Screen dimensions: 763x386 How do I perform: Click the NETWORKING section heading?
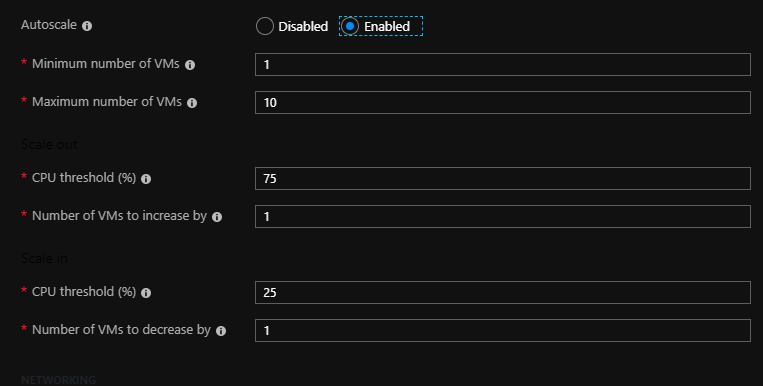tap(58, 380)
